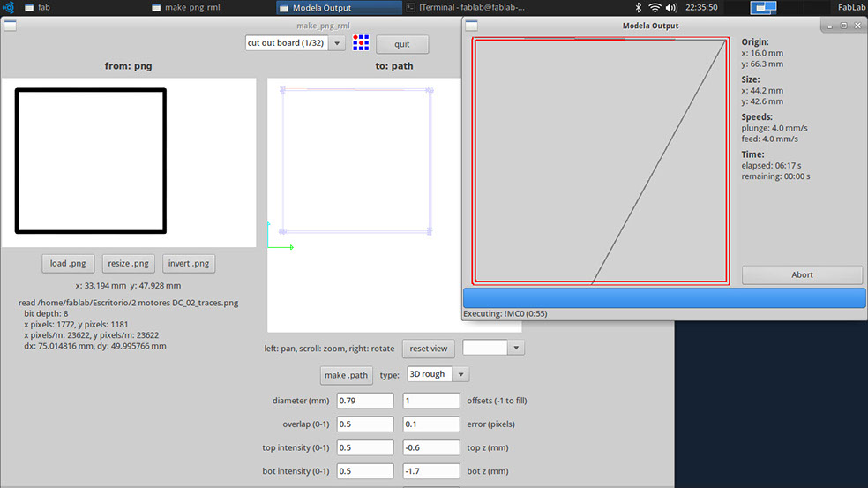Click the bot intensity (0-1) field
Screen dimensions: 868x488
[x=365, y=471]
